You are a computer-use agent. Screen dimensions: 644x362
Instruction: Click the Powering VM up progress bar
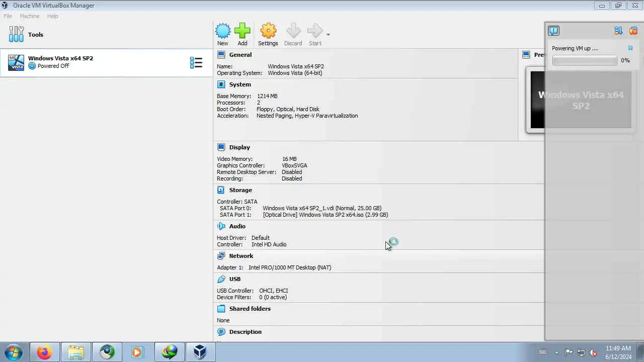[x=585, y=60]
